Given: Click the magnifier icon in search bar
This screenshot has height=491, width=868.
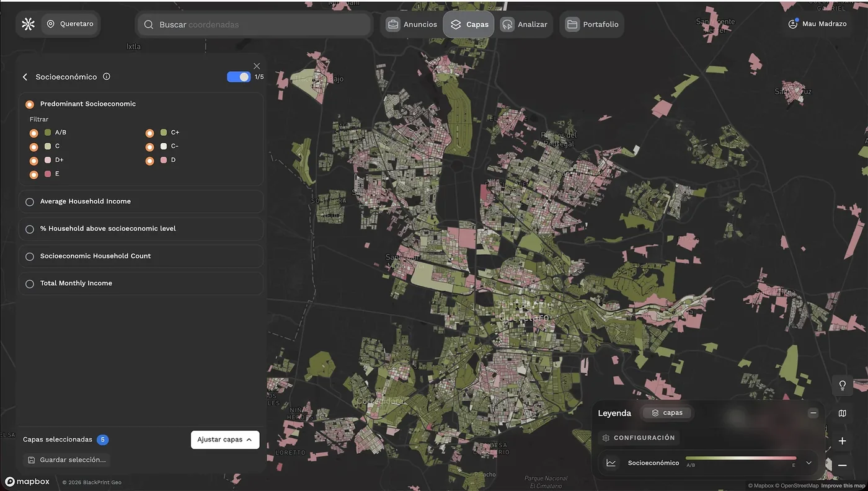Looking at the screenshot, I should (149, 25).
